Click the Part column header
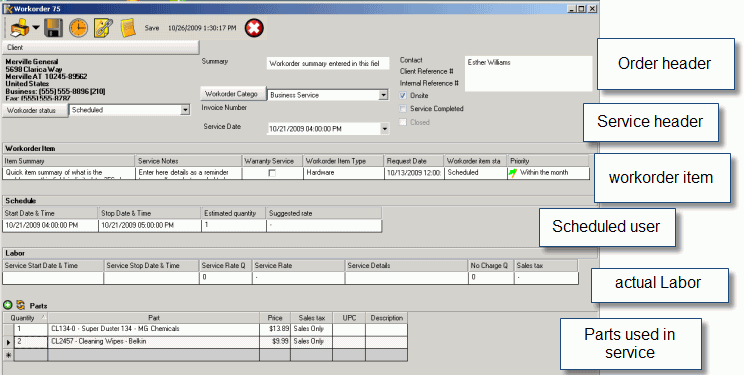 154,318
